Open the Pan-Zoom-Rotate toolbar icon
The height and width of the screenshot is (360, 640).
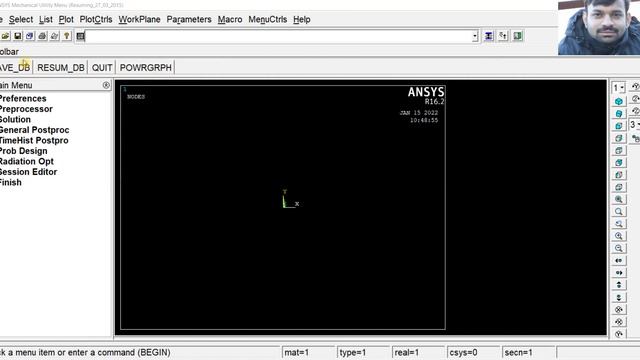click(30, 36)
